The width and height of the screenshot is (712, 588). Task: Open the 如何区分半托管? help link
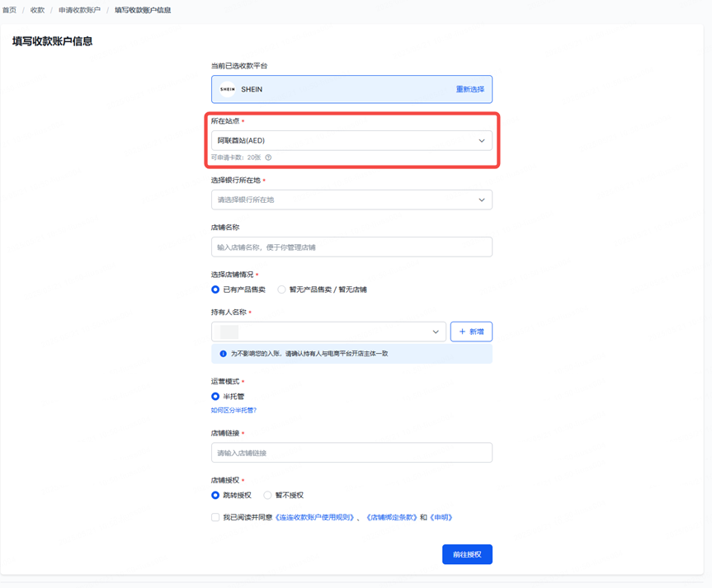coord(233,410)
